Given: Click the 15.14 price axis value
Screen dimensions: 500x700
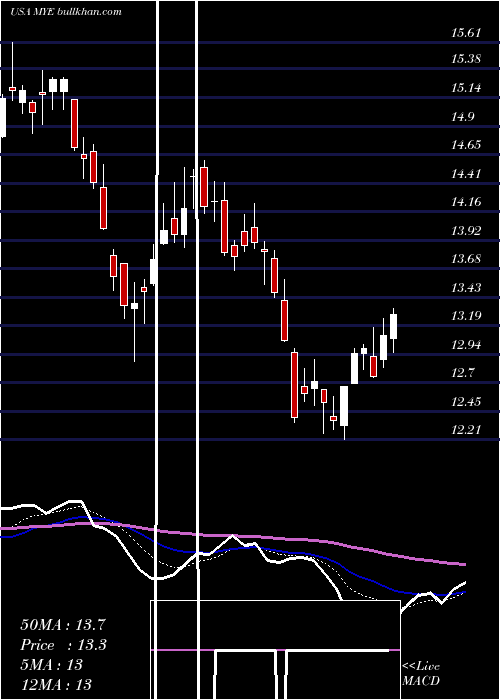Looking at the screenshot, I should pos(466,88).
